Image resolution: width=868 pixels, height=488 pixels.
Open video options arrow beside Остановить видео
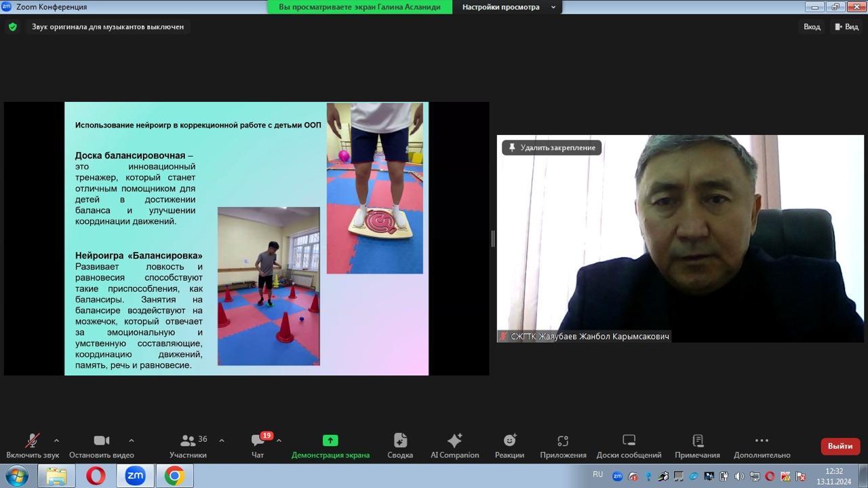pyautogui.click(x=132, y=440)
